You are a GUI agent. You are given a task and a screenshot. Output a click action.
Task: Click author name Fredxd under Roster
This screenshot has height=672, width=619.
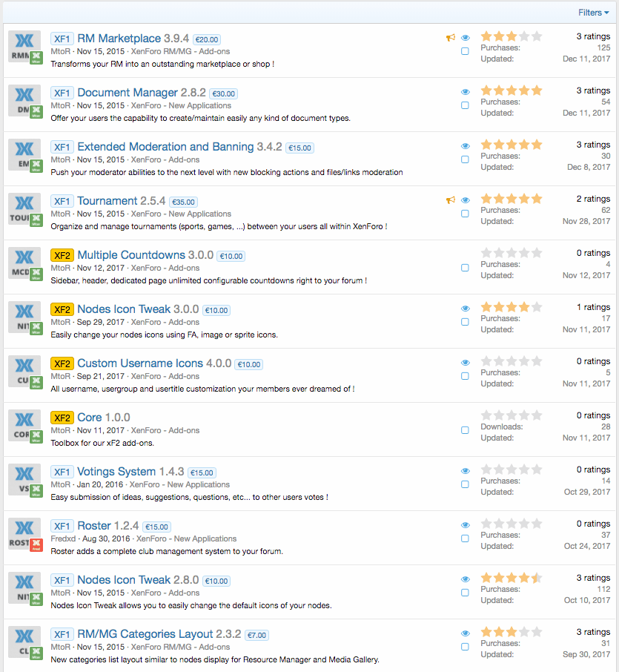(x=64, y=538)
